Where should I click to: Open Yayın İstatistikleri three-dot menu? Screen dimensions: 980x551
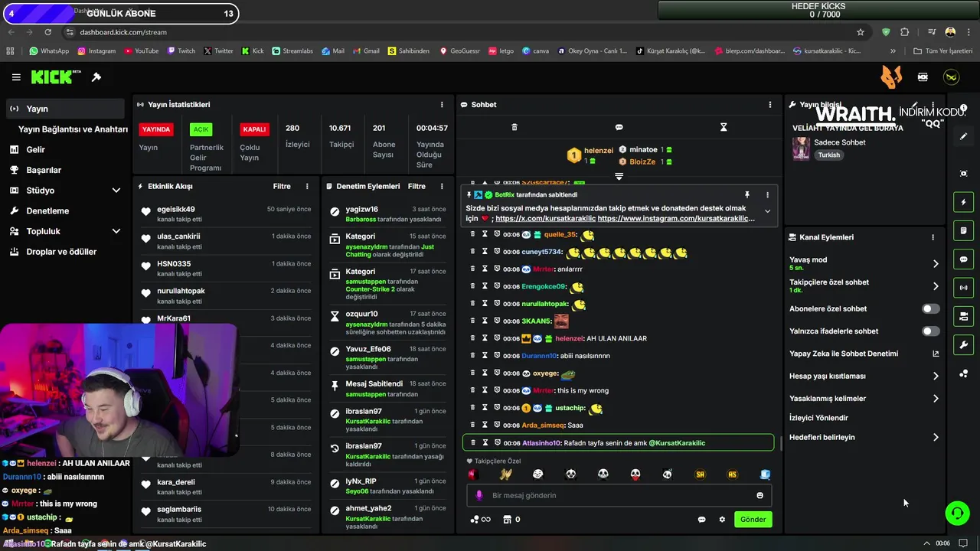442,105
